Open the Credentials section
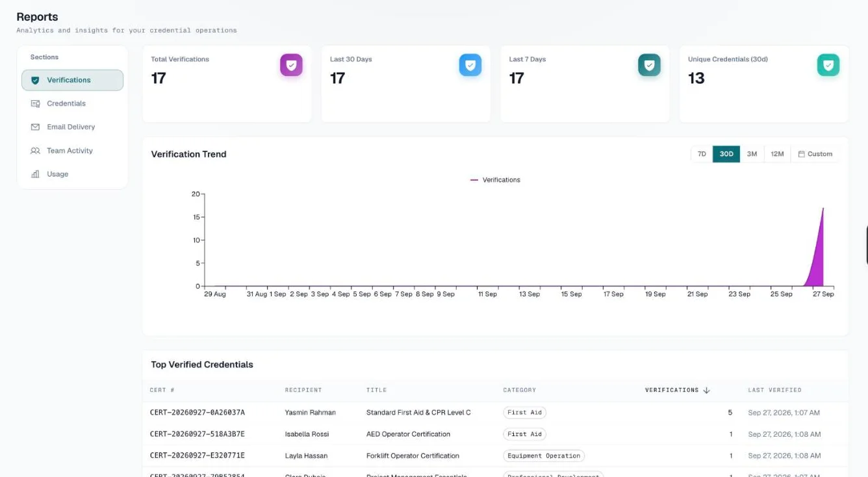Image resolution: width=868 pixels, height=477 pixels. click(72, 104)
